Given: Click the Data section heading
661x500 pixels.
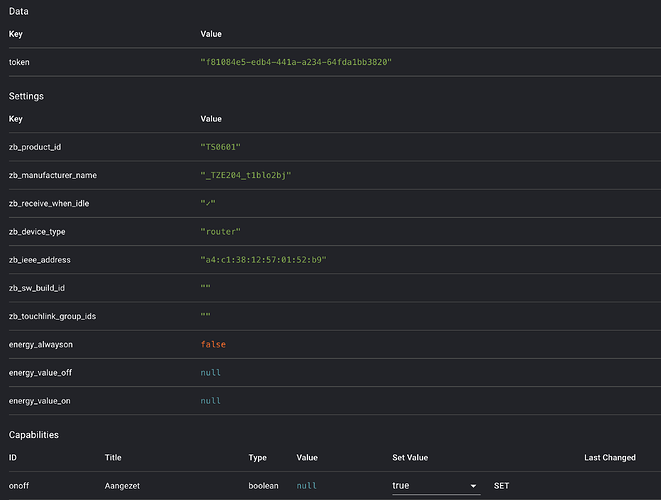Looking at the screenshot, I should (19, 11).
